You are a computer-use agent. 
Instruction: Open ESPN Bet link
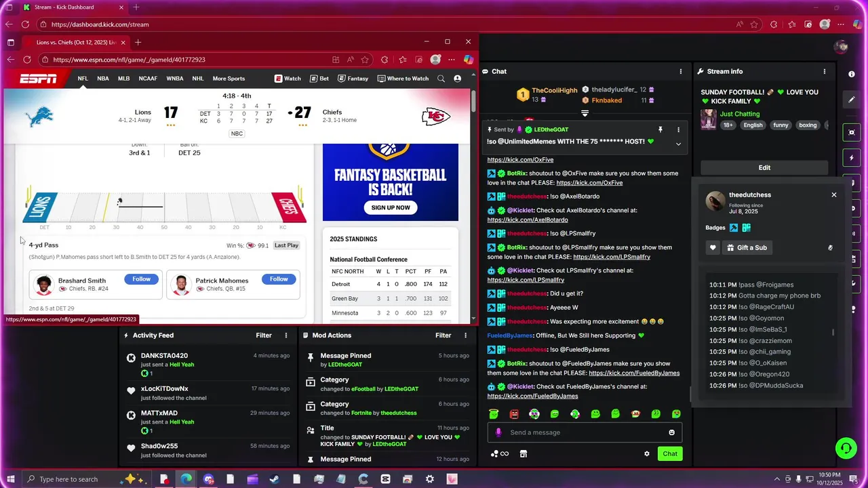319,79
